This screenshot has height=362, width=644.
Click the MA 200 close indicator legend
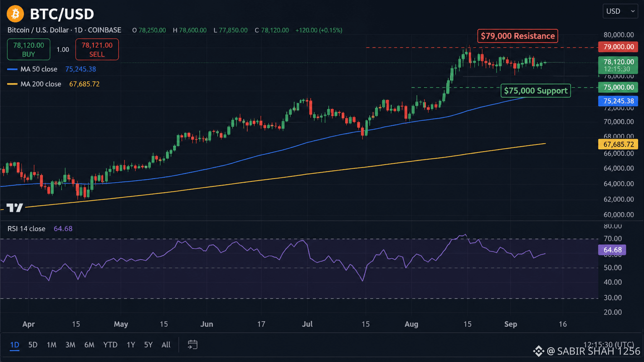(x=41, y=84)
